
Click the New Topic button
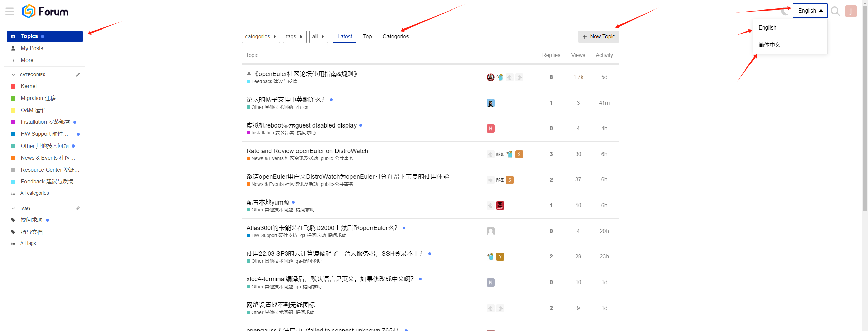click(598, 37)
